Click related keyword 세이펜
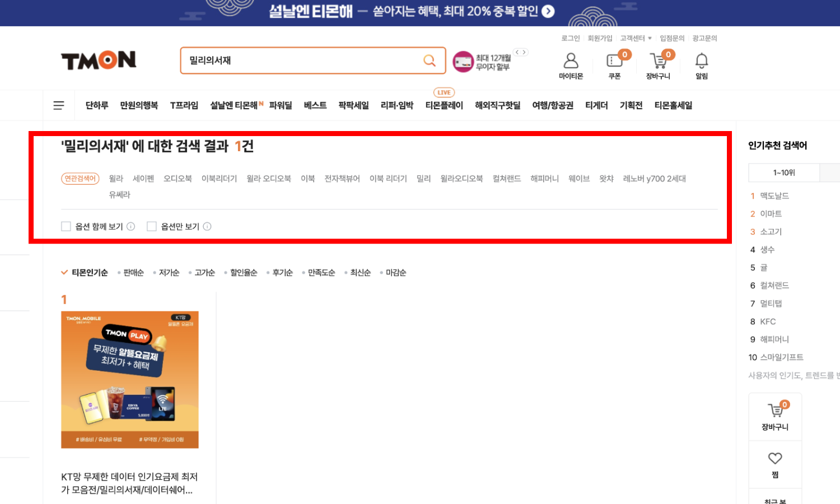 click(143, 179)
